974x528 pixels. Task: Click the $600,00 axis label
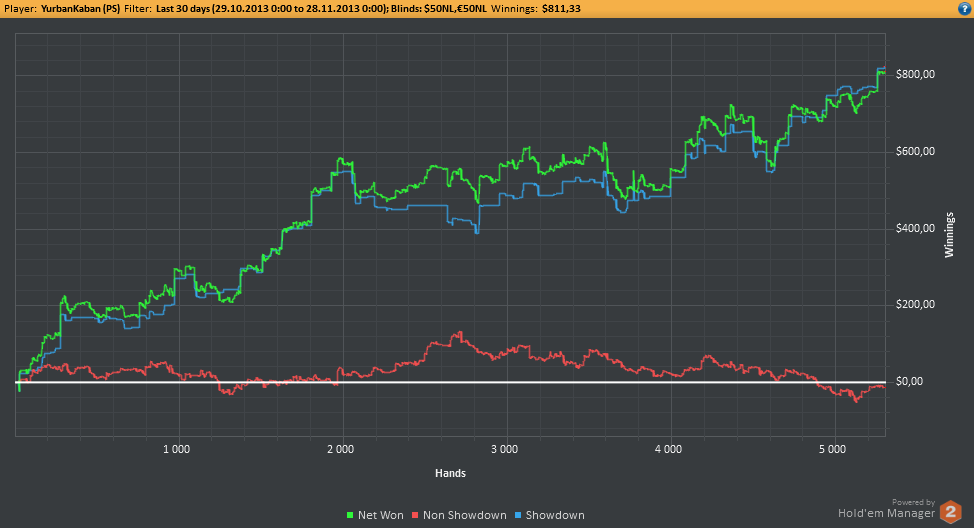click(x=915, y=152)
